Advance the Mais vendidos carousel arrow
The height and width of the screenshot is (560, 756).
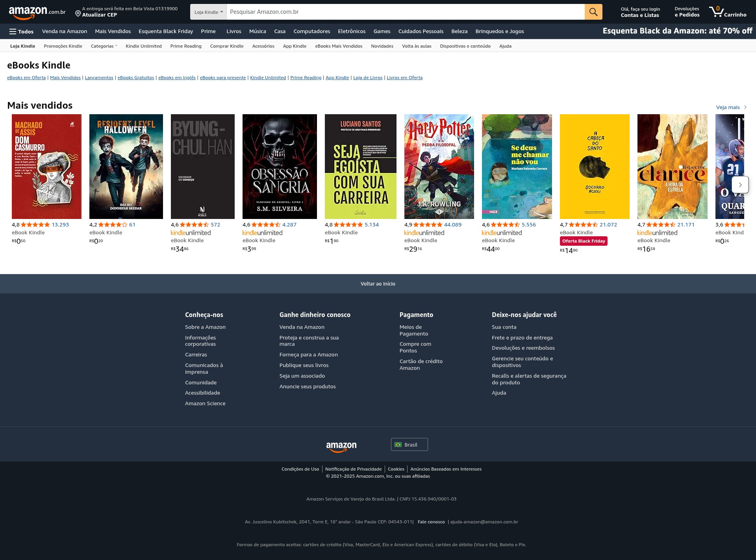click(x=740, y=185)
